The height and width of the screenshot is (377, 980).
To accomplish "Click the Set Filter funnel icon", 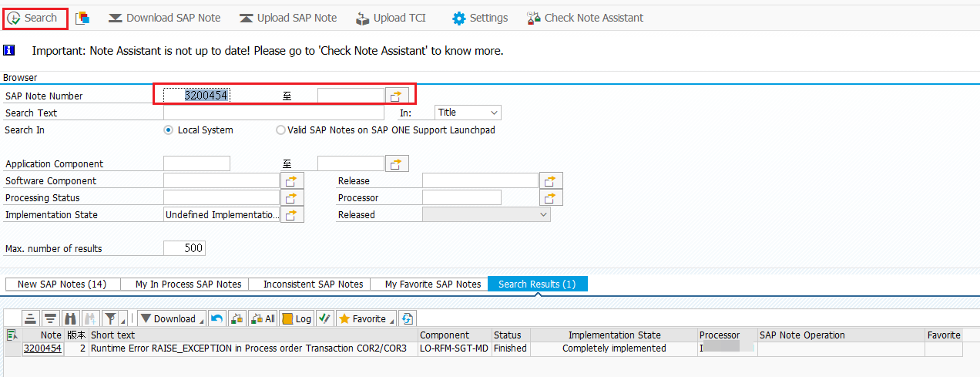I will point(110,318).
